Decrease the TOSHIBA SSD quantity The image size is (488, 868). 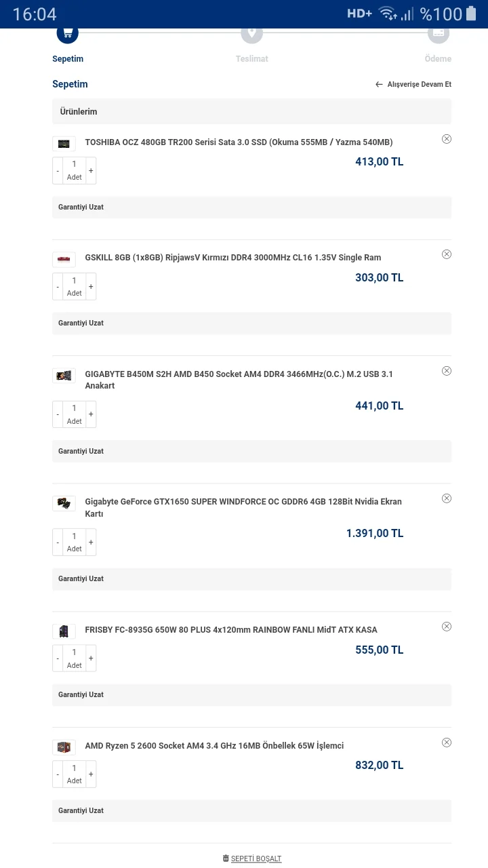tap(58, 170)
